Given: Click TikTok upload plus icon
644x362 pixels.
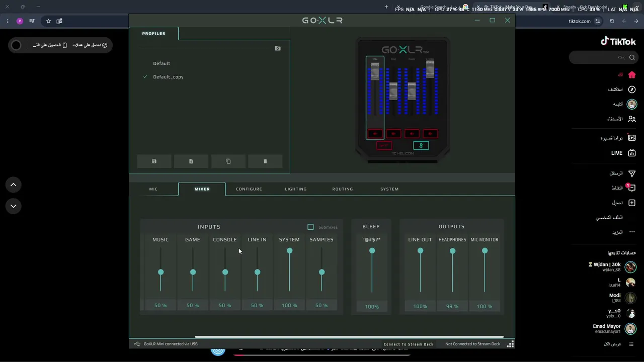Looking at the screenshot, I should pyautogui.click(x=632, y=203).
